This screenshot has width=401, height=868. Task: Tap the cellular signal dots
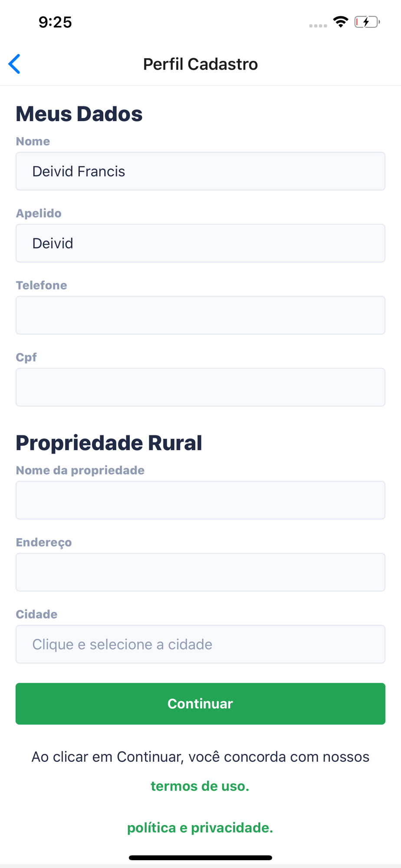(318, 26)
